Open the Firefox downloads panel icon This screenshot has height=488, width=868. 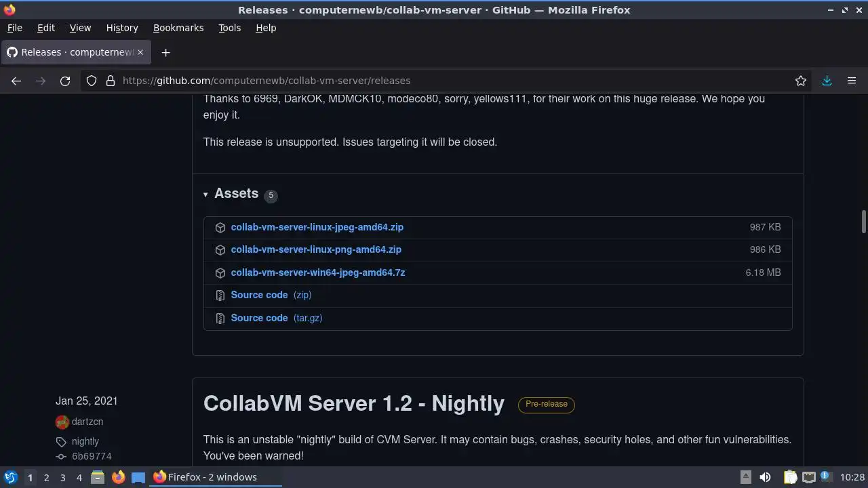(x=827, y=81)
